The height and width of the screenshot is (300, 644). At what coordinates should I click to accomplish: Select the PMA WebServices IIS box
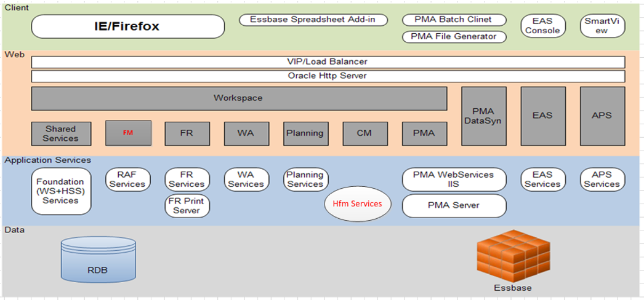[x=454, y=180]
